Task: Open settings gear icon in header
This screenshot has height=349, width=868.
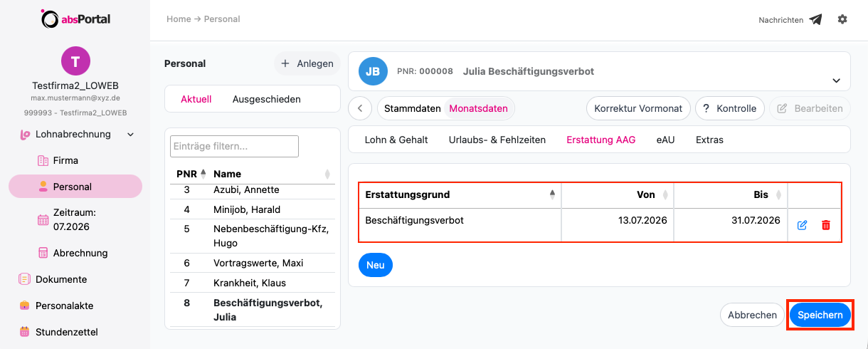Action: [842, 19]
